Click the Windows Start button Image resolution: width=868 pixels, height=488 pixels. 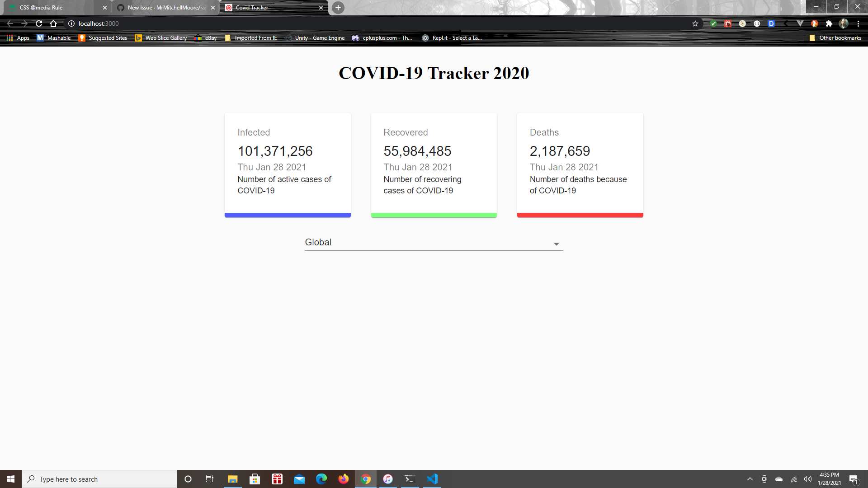click(x=11, y=479)
